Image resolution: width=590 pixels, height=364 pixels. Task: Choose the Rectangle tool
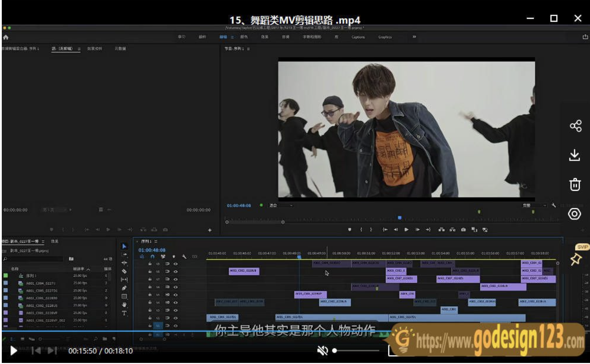click(124, 296)
